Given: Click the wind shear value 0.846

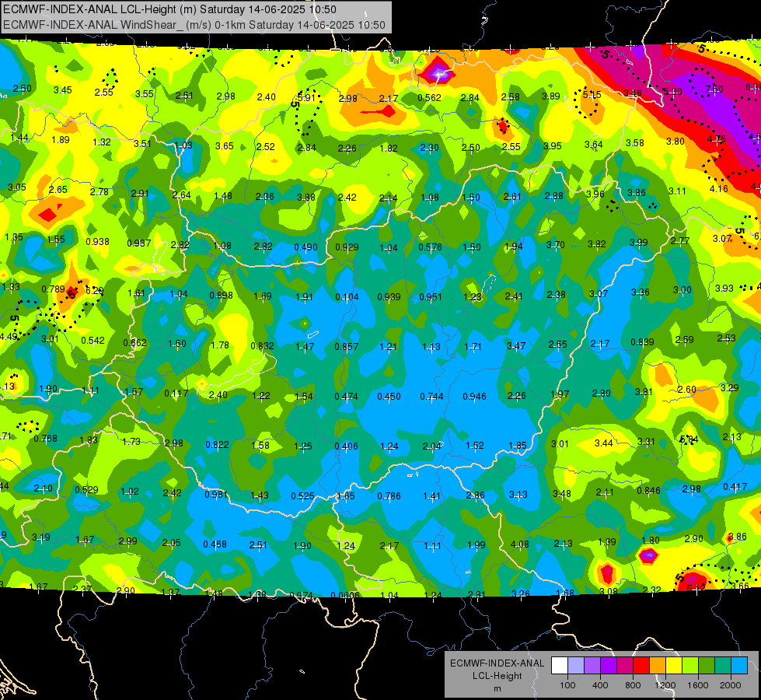Looking at the screenshot, I should (649, 490).
